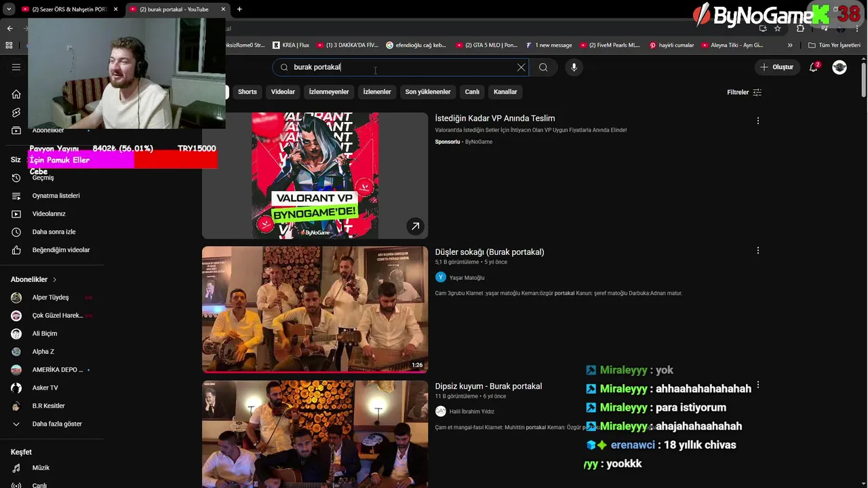868x488 pixels.
Task: Open the 'GTA 5 MLO' bookmark
Action: [486, 45]
